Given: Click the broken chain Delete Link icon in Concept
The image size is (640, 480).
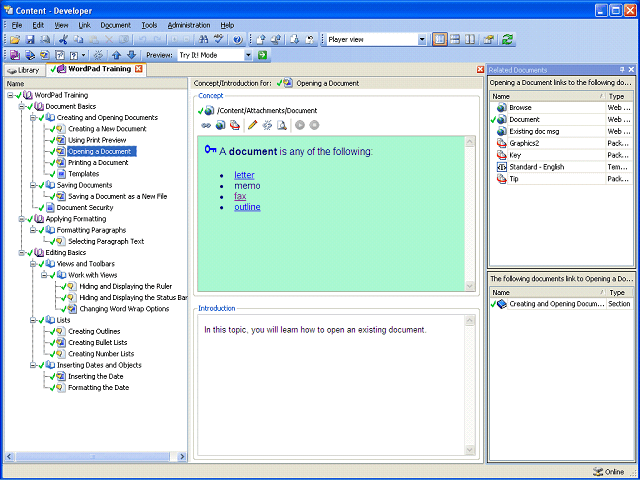Looking at the screenshot, I should (267, 125).
